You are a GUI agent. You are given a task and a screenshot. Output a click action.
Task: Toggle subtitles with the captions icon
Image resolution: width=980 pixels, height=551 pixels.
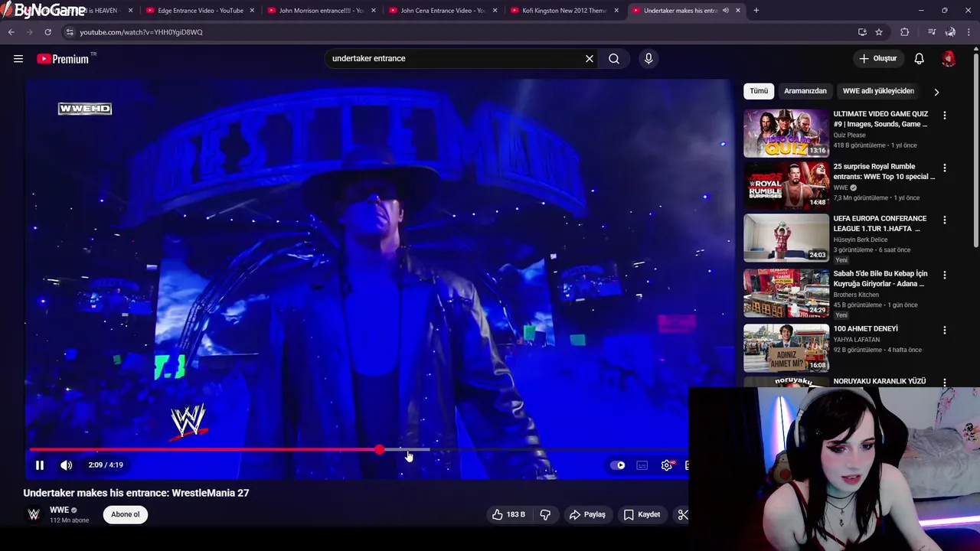click(x=642, y=465)
